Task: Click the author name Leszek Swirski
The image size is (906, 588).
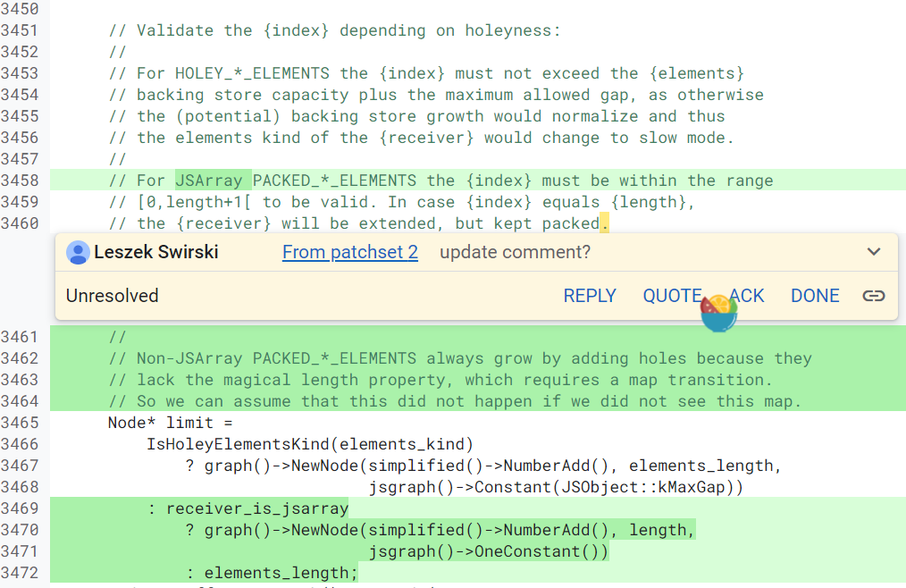Action: pos(156,252)
